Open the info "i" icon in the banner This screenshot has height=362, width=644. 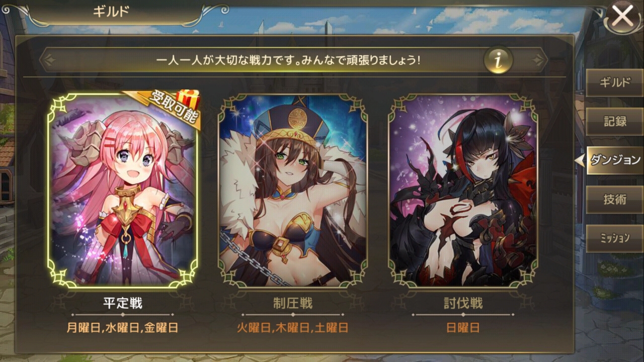click(x=498, y=60)
